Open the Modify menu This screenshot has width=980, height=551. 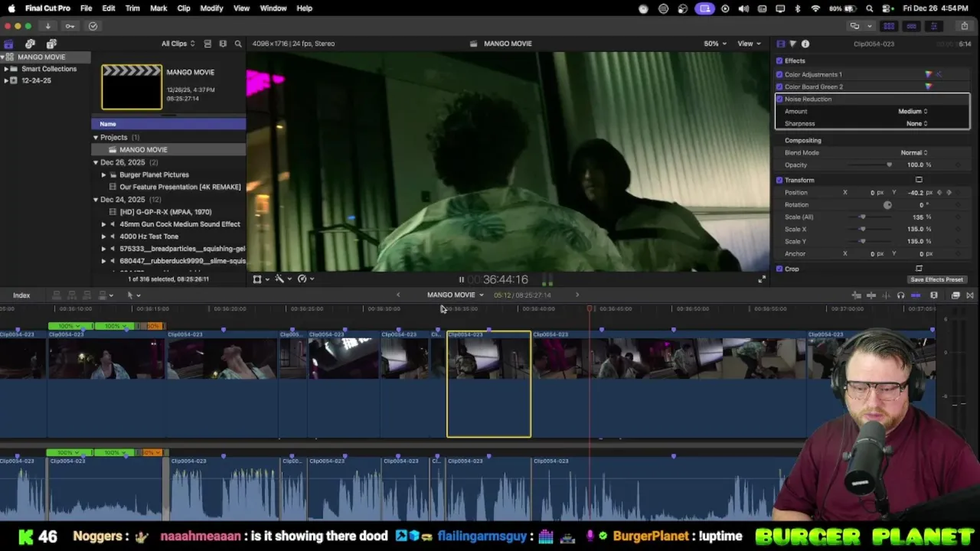point(211,8)
